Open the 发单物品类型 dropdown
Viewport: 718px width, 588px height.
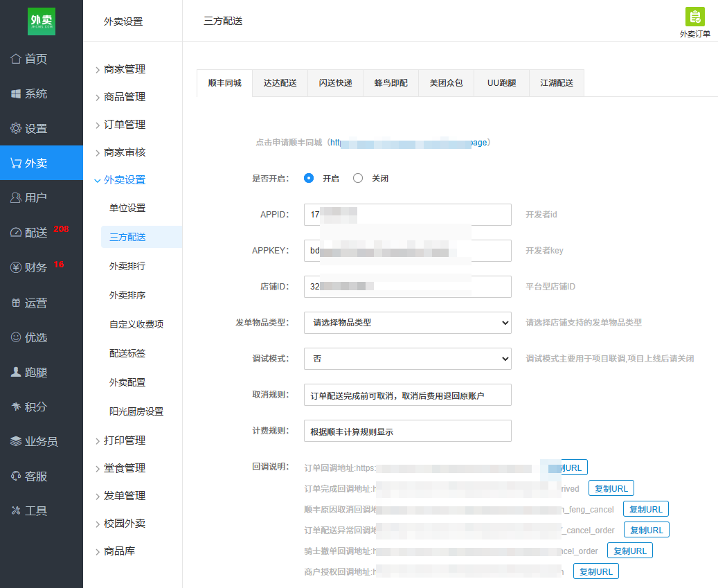(408, 322)
